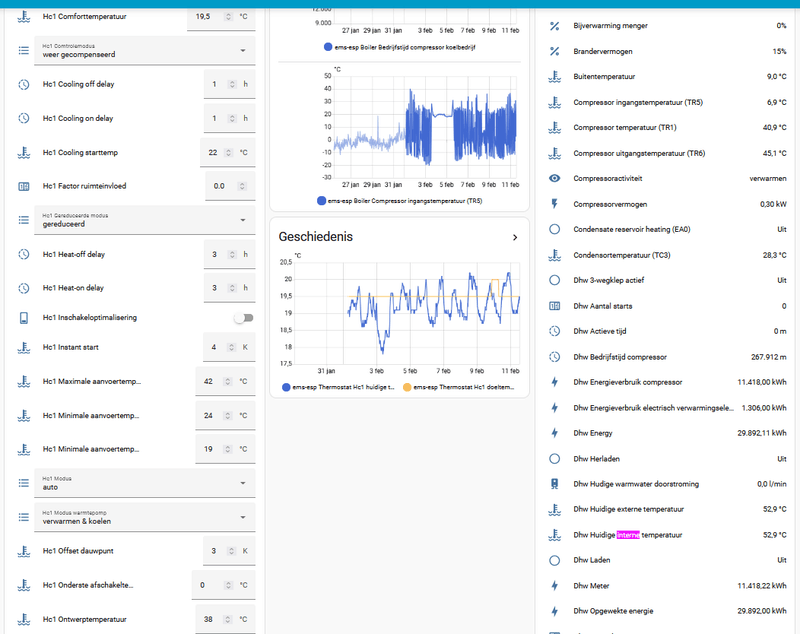The height and width of the screenshot is (634, 800).
Task: Click the phone icon beside Hc1 Inschakeloptimalisering
Action: click(24, 318)
